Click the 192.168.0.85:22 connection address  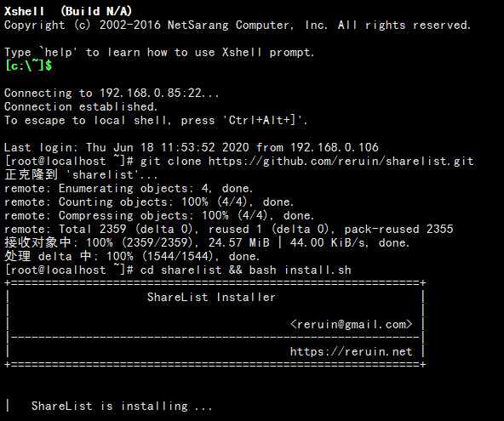pos(151,93)
